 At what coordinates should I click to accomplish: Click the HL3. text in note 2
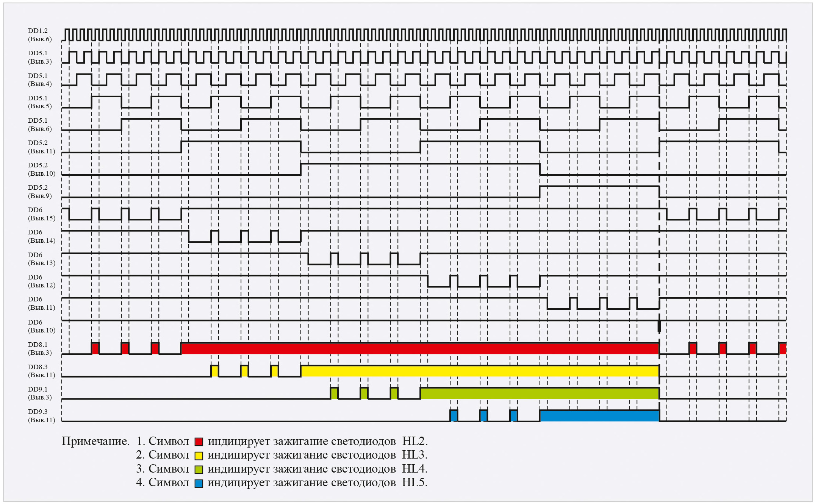coord(415,455)
